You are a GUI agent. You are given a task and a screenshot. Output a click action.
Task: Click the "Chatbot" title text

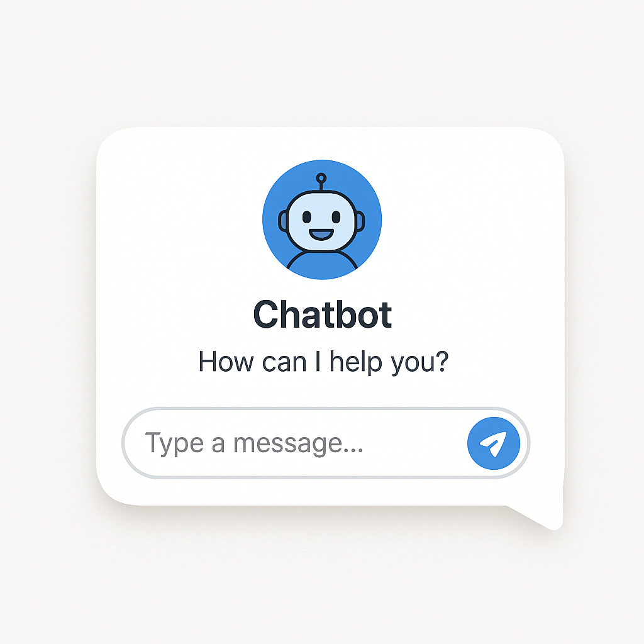point(323,314)
